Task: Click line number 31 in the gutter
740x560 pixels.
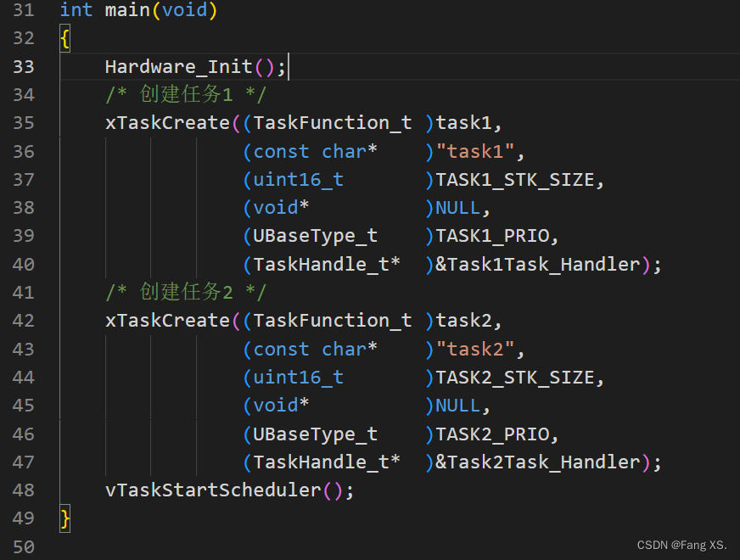Action: 24,10
